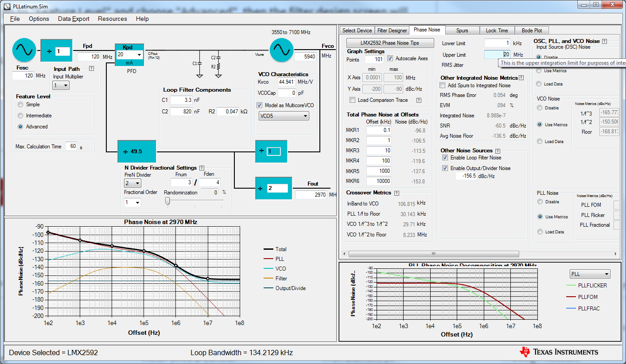Switch to the Lock Time tab
626x364 pixels.
tap(497, 31)
